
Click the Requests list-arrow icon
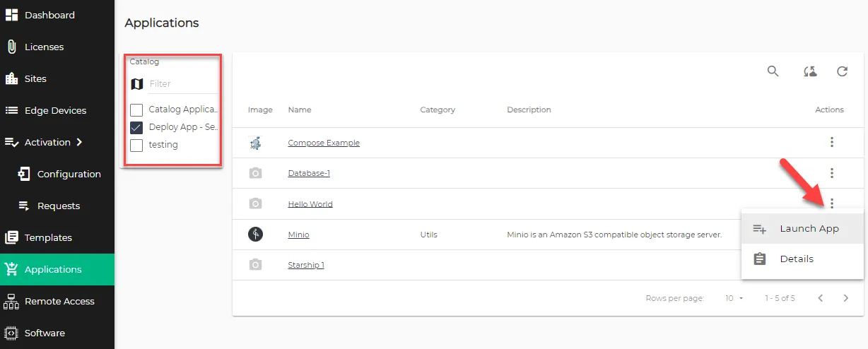click(24, 206)
